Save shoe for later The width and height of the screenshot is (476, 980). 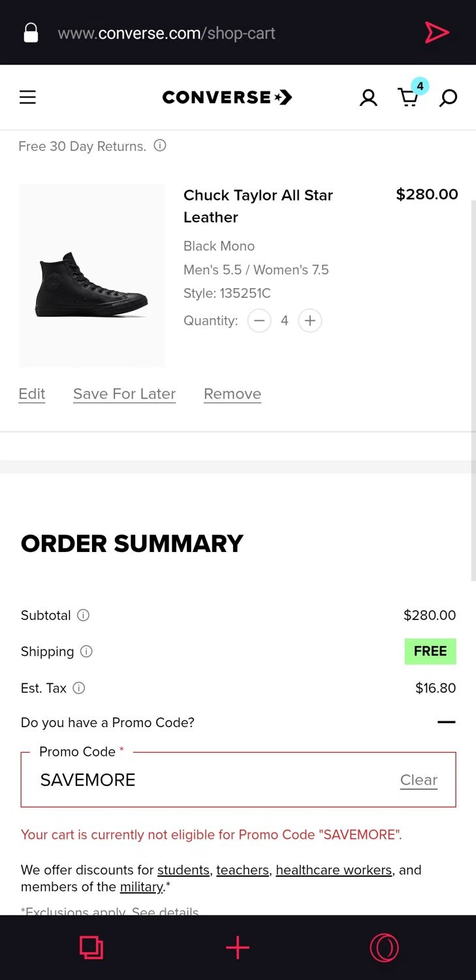pyautogui.click(x=124, y=394)
